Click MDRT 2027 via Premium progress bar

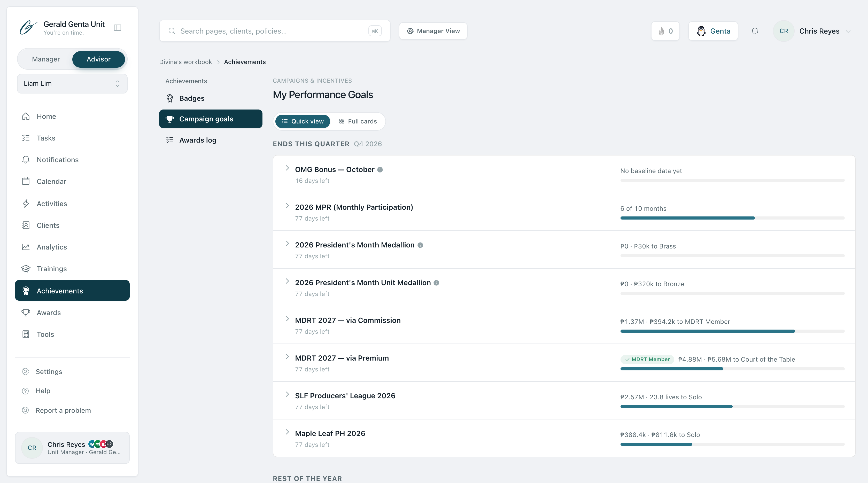(732, 369)
